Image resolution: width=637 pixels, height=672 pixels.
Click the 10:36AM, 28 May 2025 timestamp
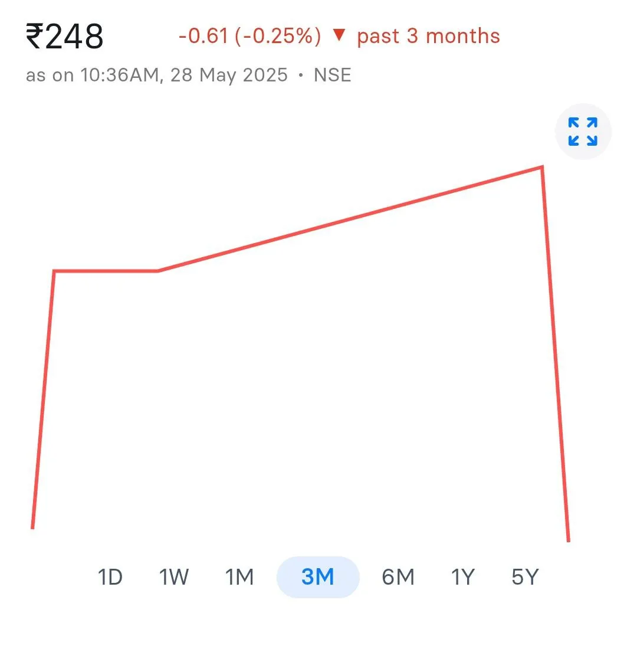tap(184, 76)
